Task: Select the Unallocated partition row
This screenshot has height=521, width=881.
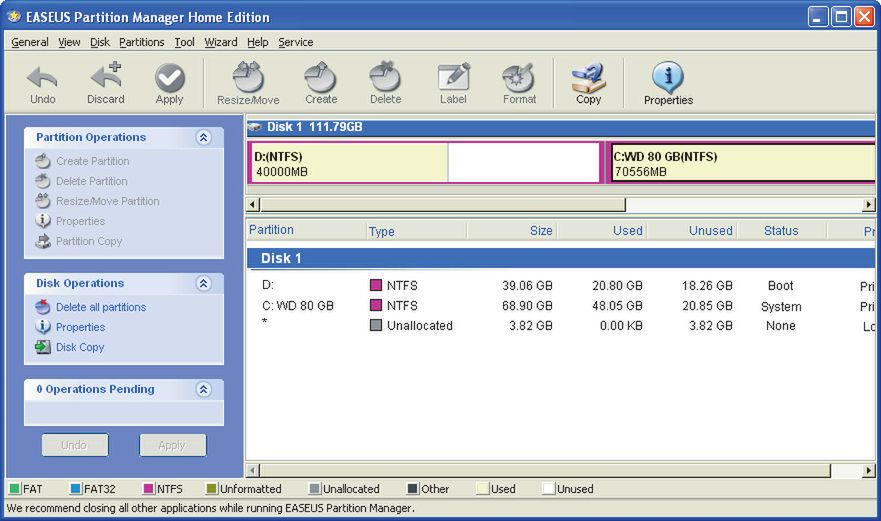Action: point(561,326)
